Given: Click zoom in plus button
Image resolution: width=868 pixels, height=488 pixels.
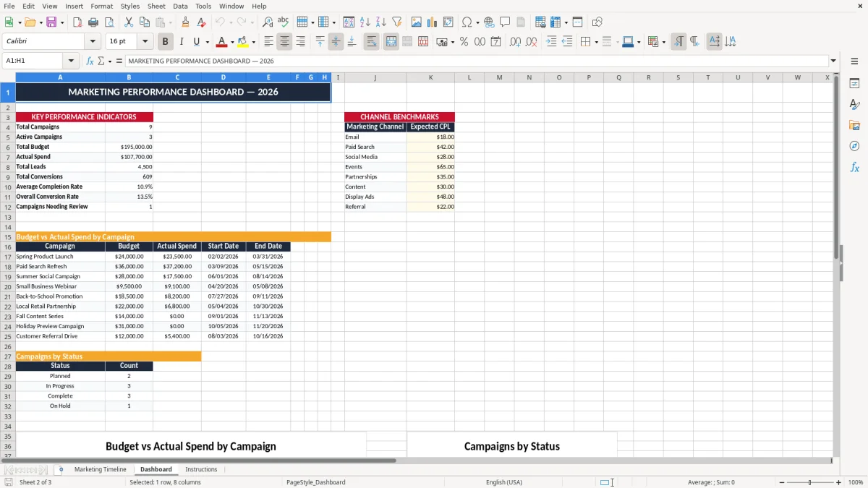Looking at the screenshot, I should tap(838, 482).
